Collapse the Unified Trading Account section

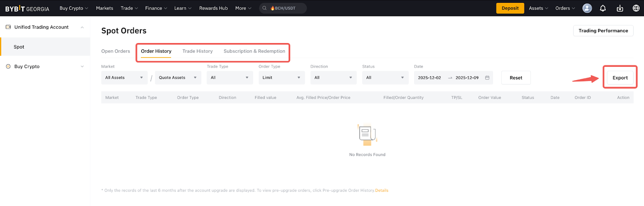coord(82,27)
